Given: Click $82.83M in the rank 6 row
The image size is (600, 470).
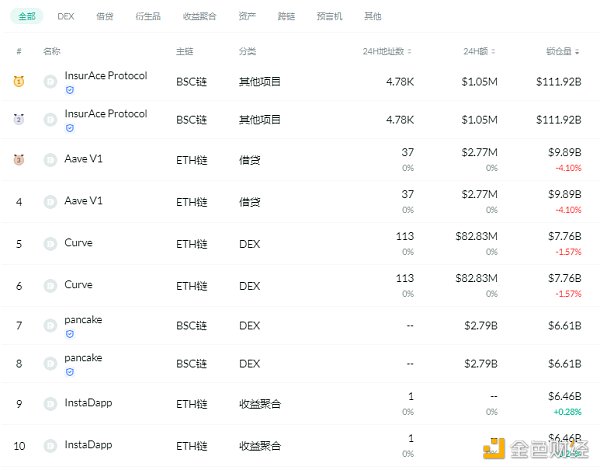Looking at the screenshot, I should [476, 278].
